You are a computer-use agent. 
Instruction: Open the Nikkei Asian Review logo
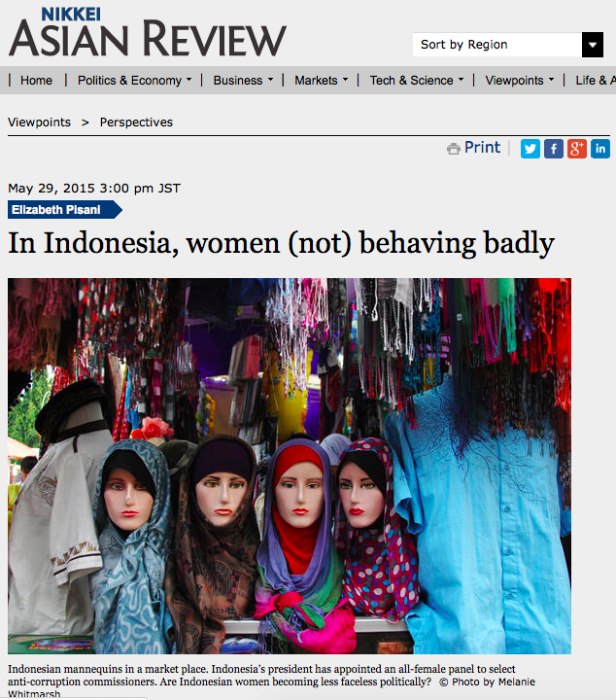click(x=147, y=32)
